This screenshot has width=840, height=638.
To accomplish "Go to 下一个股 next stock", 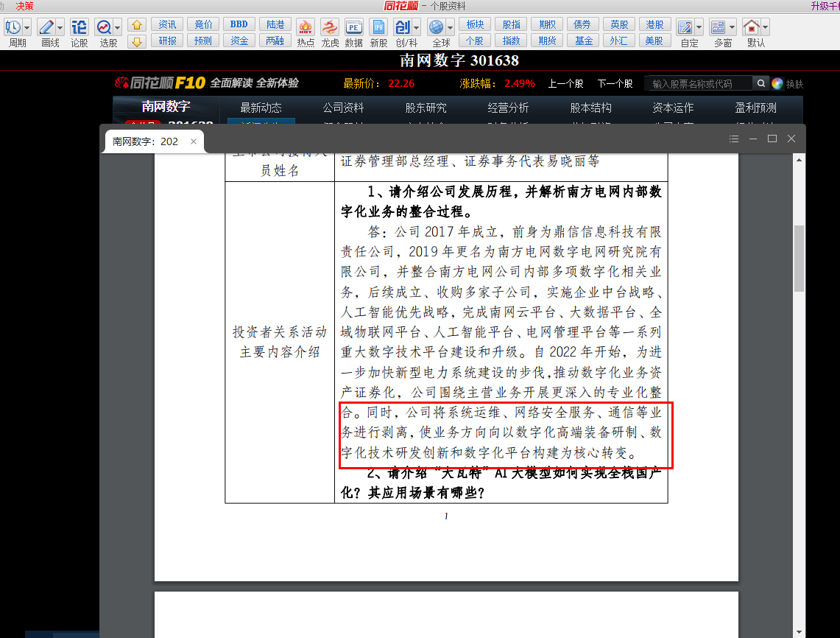I will click(615, 84).
